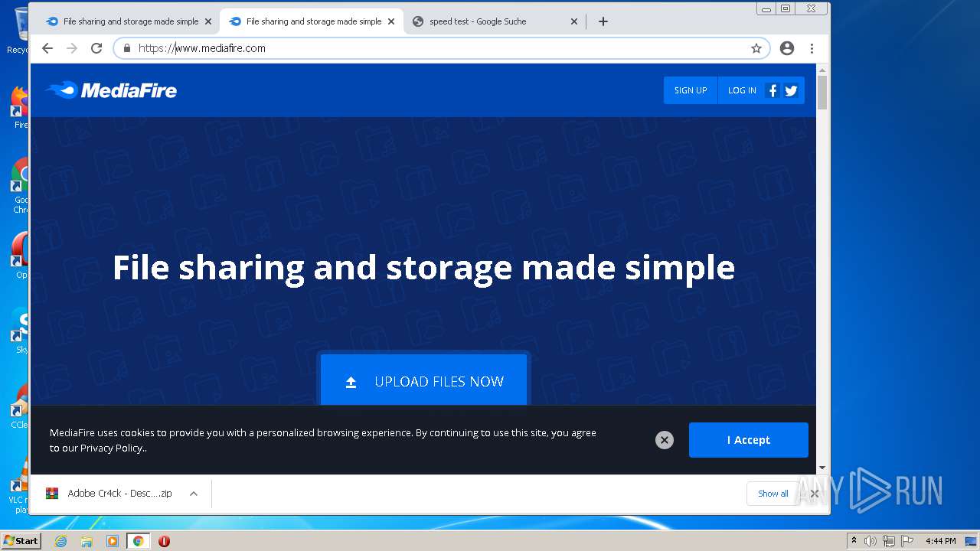Click the LOG IN button
The width and height of the screenshot is (980, 551).
coord(742,90)
